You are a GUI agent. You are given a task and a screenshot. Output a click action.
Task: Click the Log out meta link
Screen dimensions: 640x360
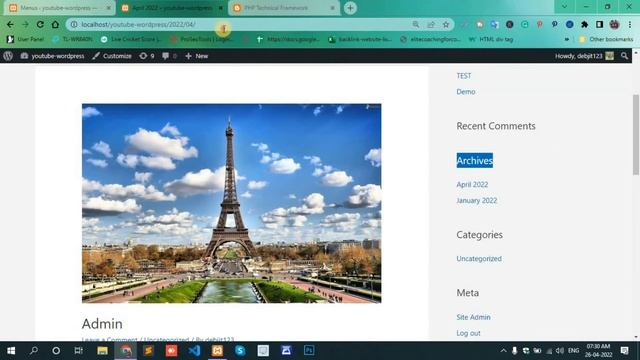click(469, 333)
